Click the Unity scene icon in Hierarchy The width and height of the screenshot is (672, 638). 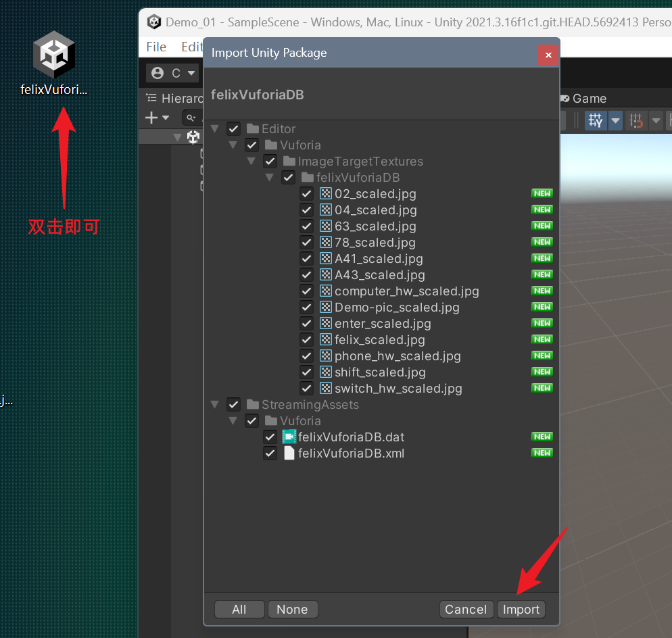(193, 137)
